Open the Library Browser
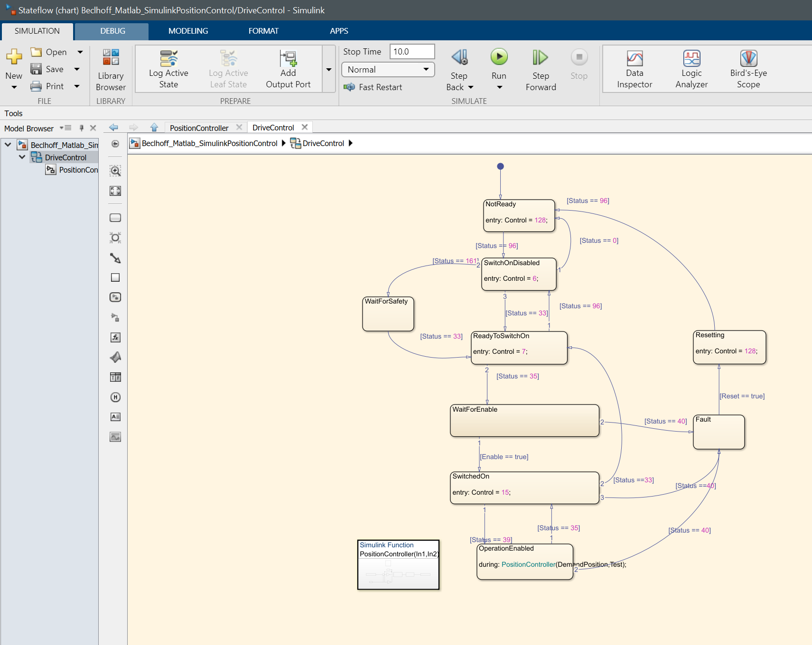Viewport: 812px width, 645px height. [111, 70]
